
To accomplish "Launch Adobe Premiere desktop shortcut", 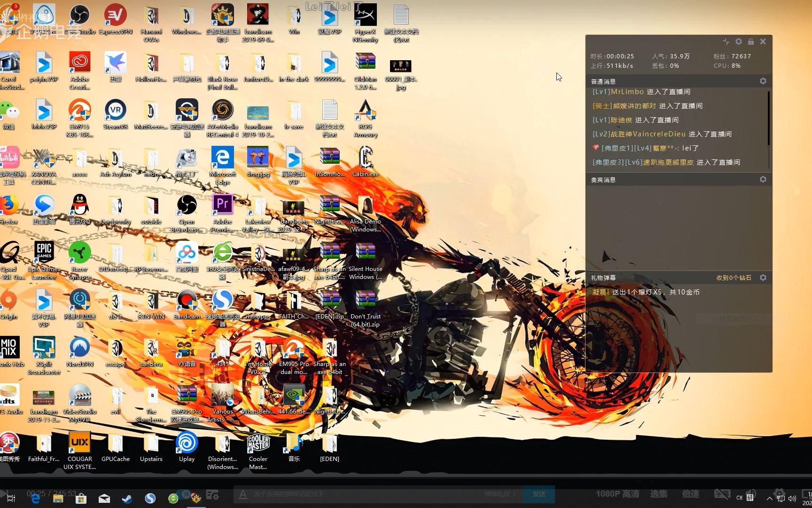I will [223, 213].
